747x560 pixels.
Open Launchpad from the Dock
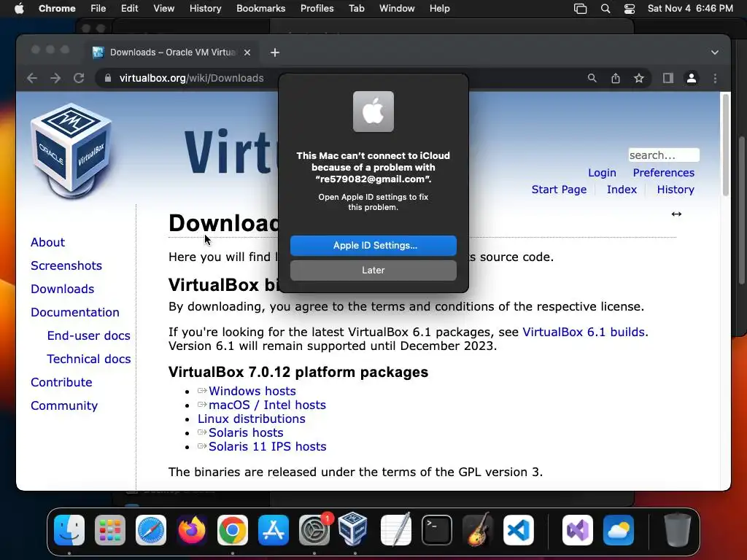click(x=110, y=530)
